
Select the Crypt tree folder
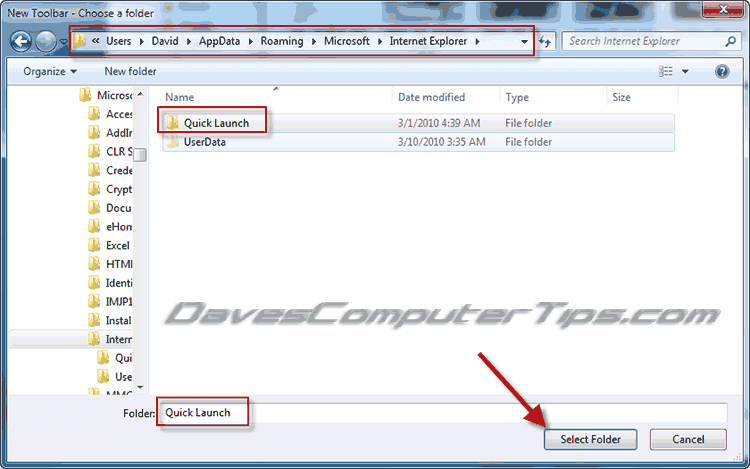[111, 189]
